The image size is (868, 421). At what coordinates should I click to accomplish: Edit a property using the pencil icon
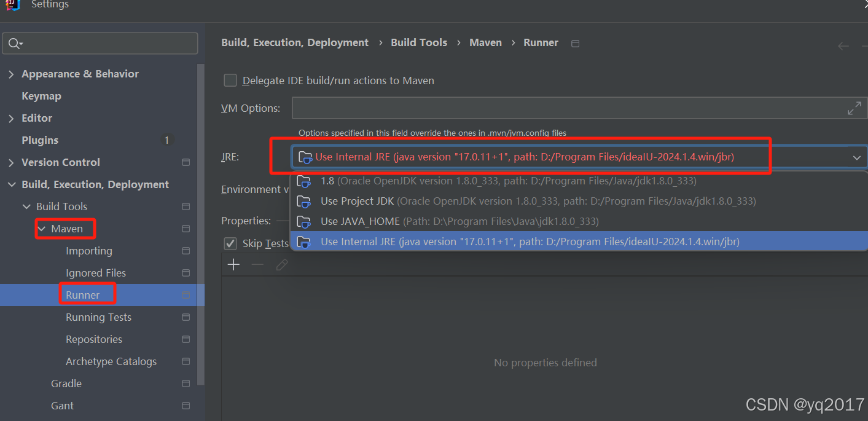281,264
